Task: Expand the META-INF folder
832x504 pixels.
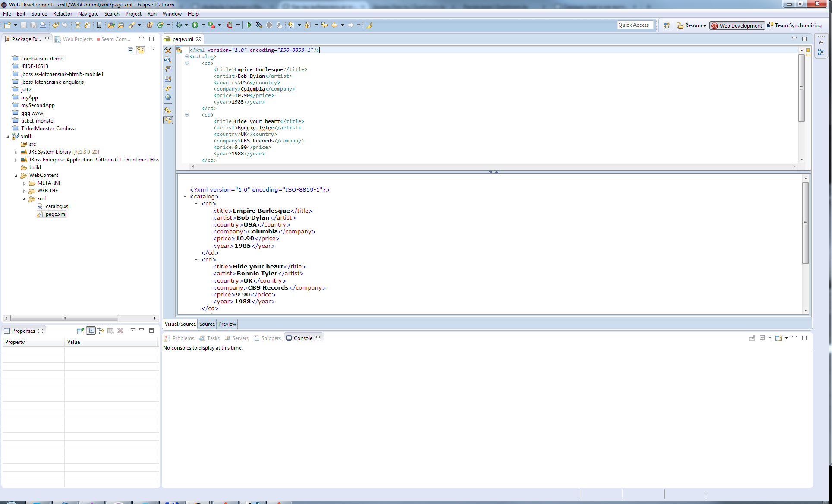Action: (25, 183)
